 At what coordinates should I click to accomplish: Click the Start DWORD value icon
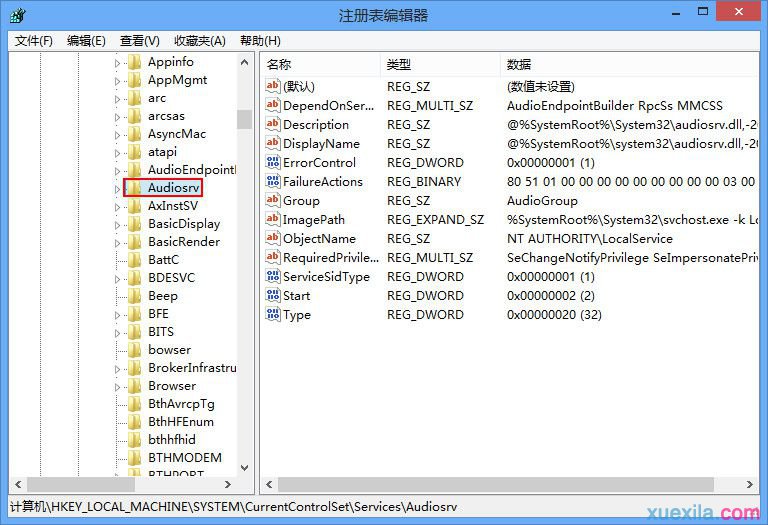click(272, 295)
